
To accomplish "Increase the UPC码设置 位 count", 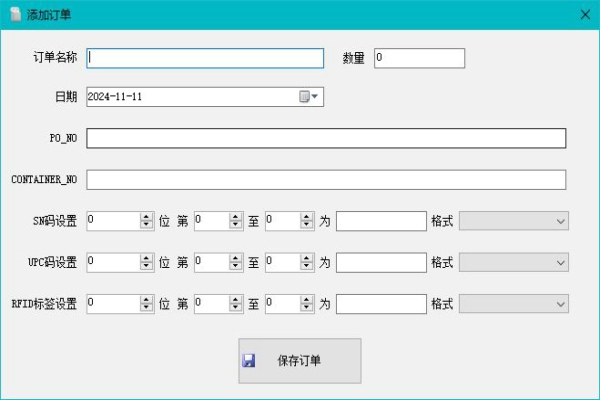I will point(146,258).
